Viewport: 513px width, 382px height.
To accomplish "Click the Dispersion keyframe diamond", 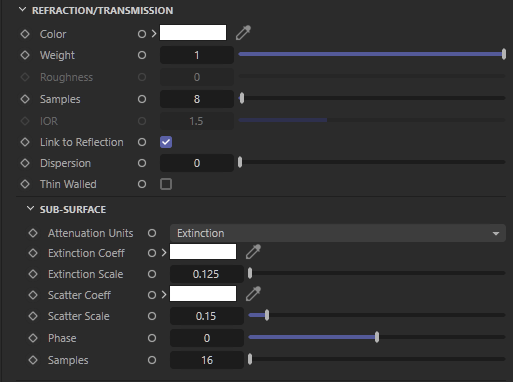I will (x=25, y=163).
